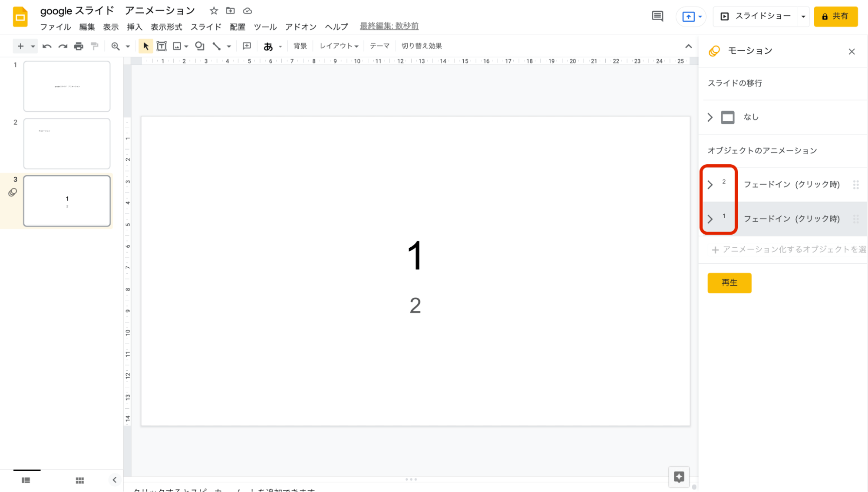
Task: Switch to grid view
Action: 80,480
